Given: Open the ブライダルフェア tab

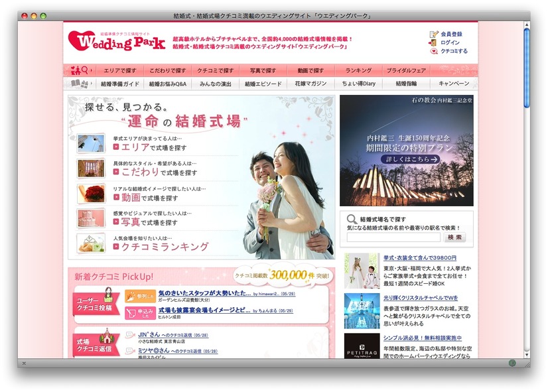Looking at the screenshot, I should [x=406, y=70].
